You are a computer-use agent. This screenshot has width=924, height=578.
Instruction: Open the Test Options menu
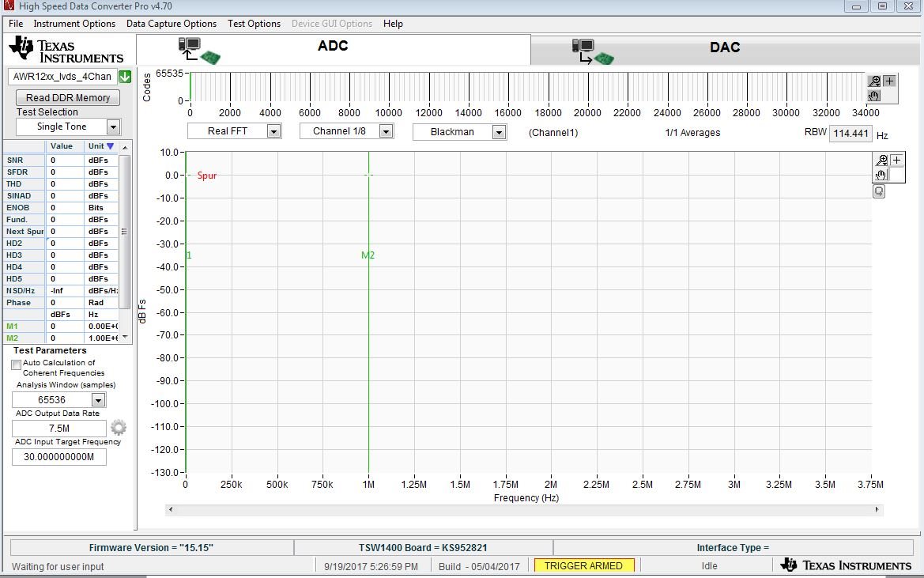[x=254, y=24]
